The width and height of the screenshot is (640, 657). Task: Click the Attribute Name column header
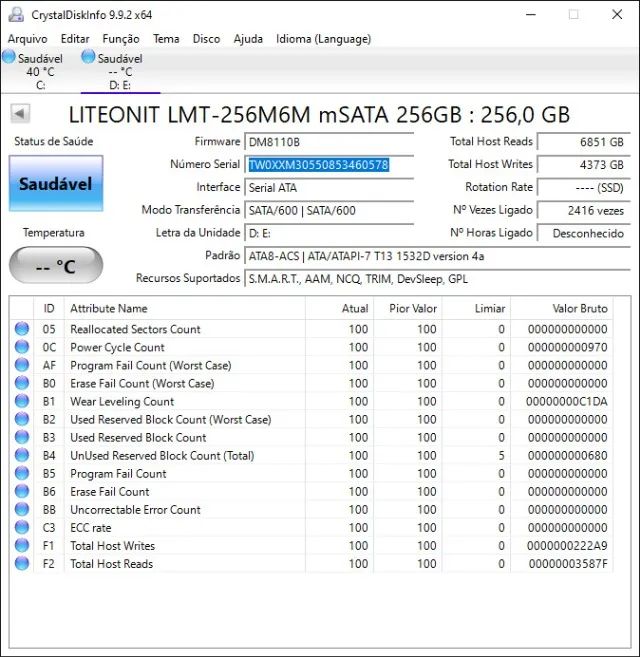pyautogui.click(x=185, y=308)
